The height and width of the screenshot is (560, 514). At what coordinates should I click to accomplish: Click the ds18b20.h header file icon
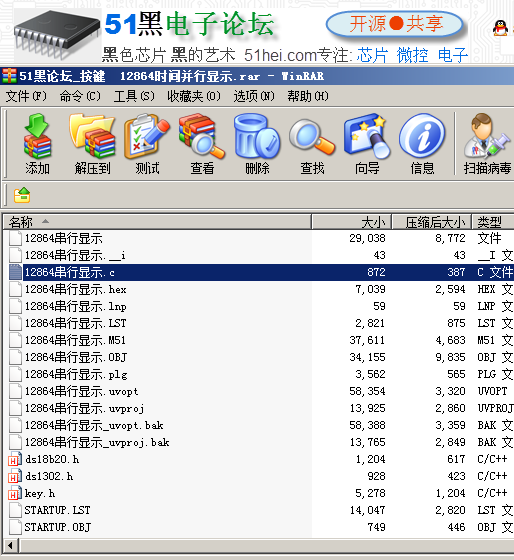[15, 459]
